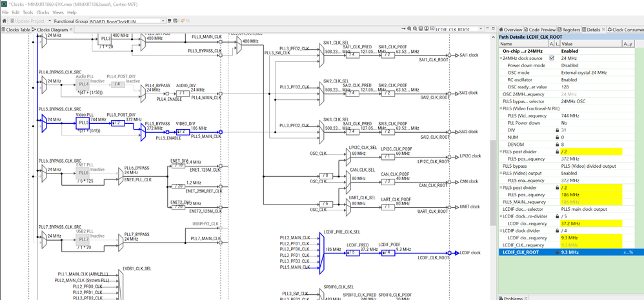The height and width of the screenshot is (300, 644).
Task: Click Update Project in the toolbar
Action: click(27, 21)
